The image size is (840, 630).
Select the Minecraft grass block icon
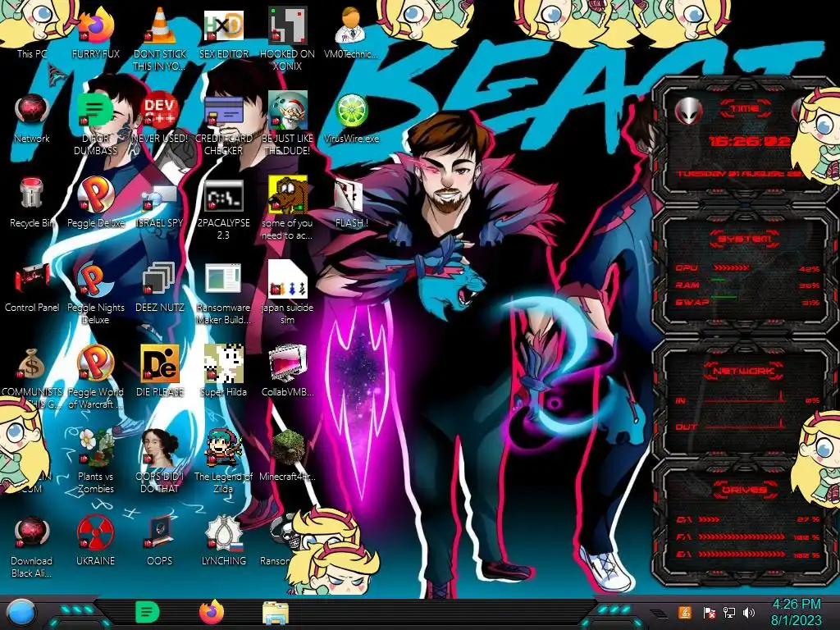[x=288, y=455]
